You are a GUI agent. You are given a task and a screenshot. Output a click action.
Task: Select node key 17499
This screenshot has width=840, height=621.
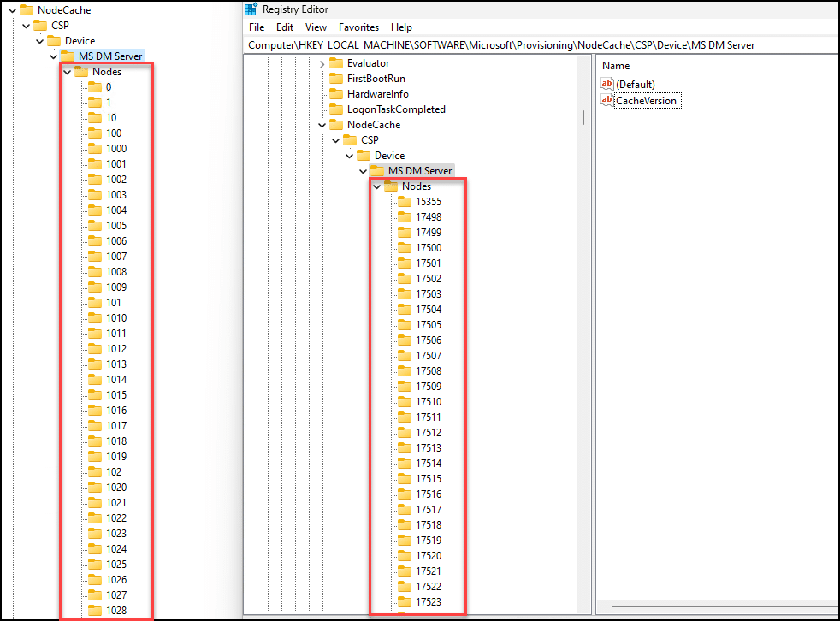pos(429,233)
